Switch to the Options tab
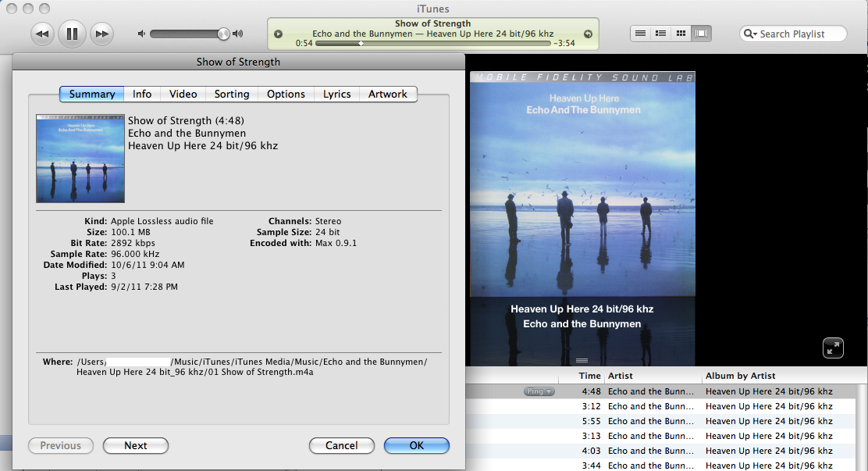The image size is (868, 471). click(286, 95)
